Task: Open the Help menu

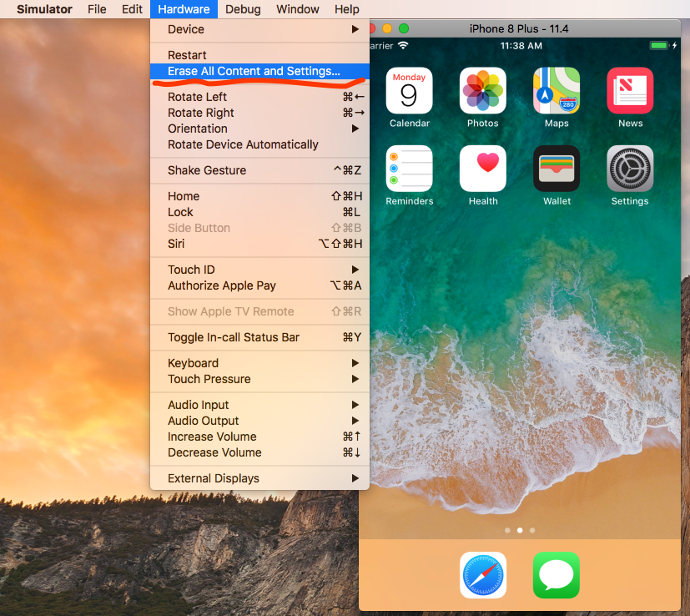Action: pos(347,9)
